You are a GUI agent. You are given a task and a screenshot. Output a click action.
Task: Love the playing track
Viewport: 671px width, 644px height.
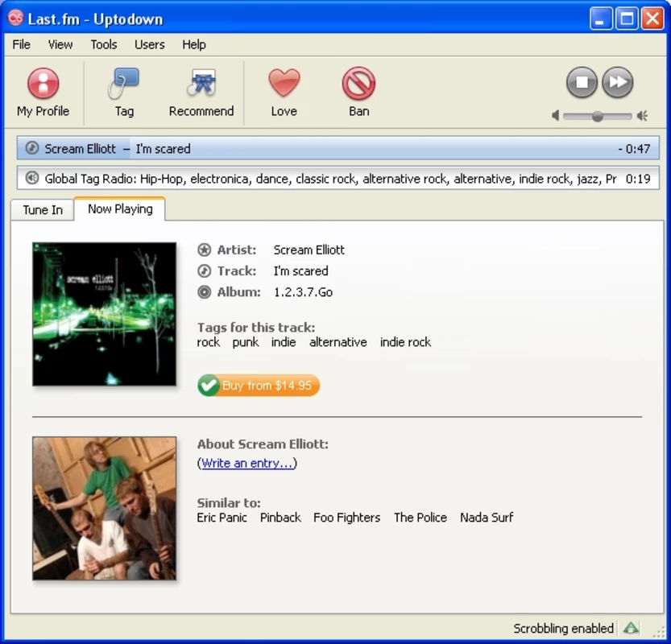coord(284,93)
